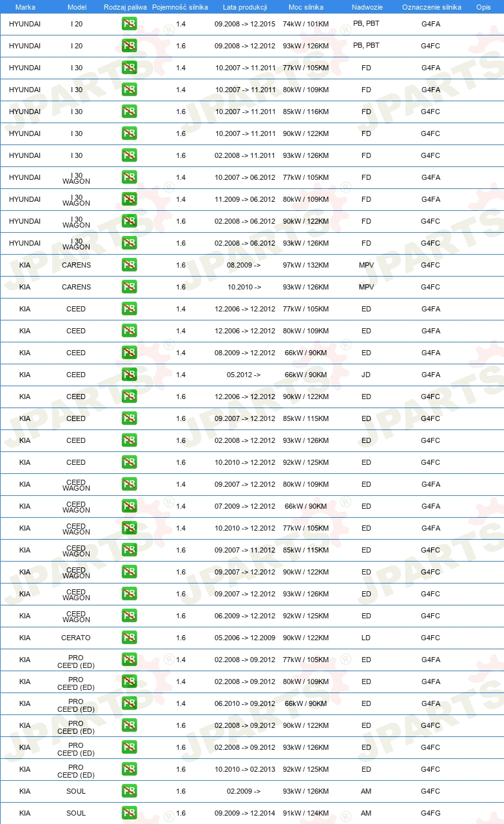
Task: Select the 91kW / 124KM power cell
Action: click(x=305, y=813)
